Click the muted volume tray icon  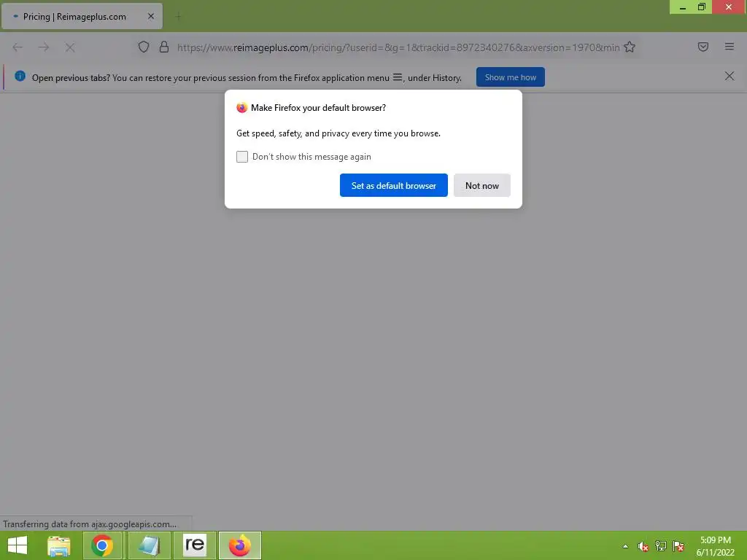[x=643, y=546]
